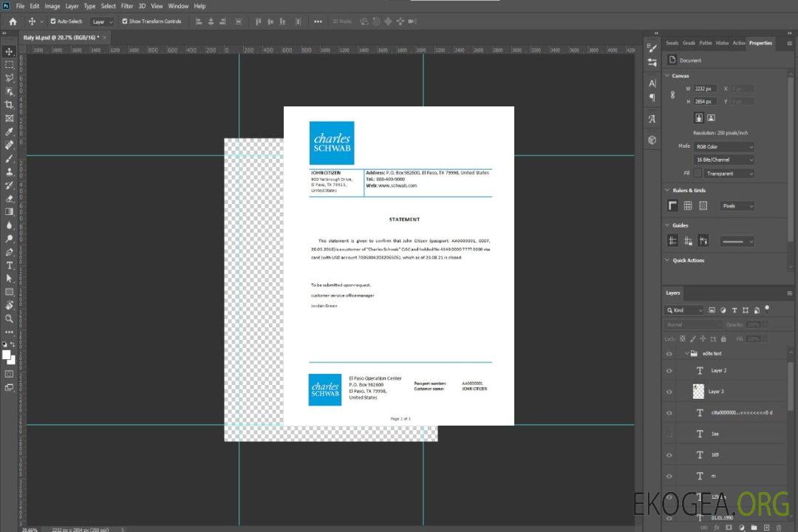798x532 pixels.
Task: Toggle the Auto-Select checkbox
Action: click(x=53, y=21)
